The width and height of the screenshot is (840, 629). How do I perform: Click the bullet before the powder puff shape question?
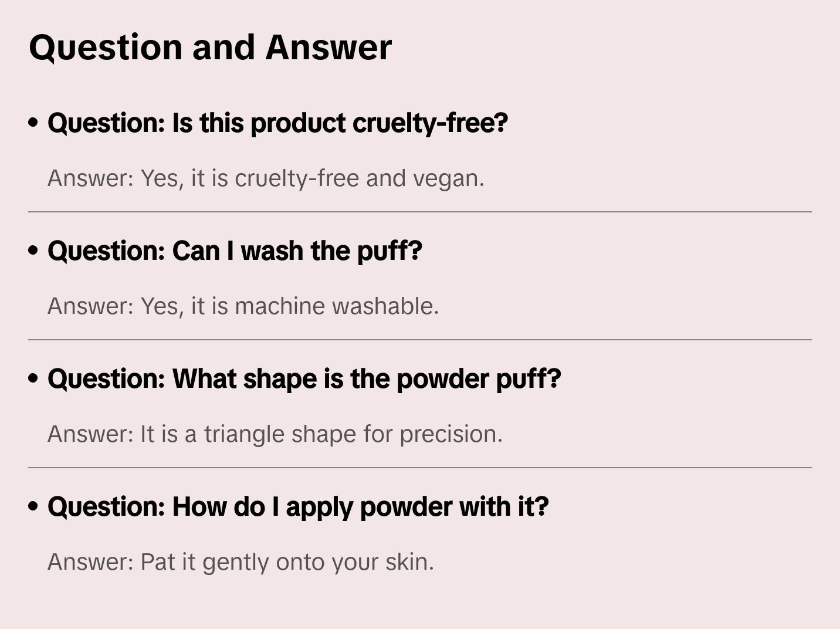tap(33, 378)
